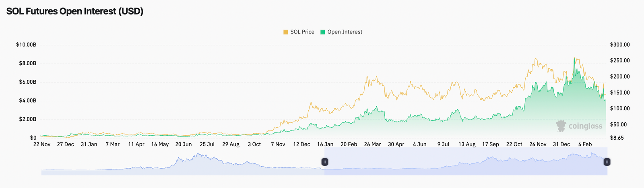Click inside the highlighted navigator range

tap(463, 165)
